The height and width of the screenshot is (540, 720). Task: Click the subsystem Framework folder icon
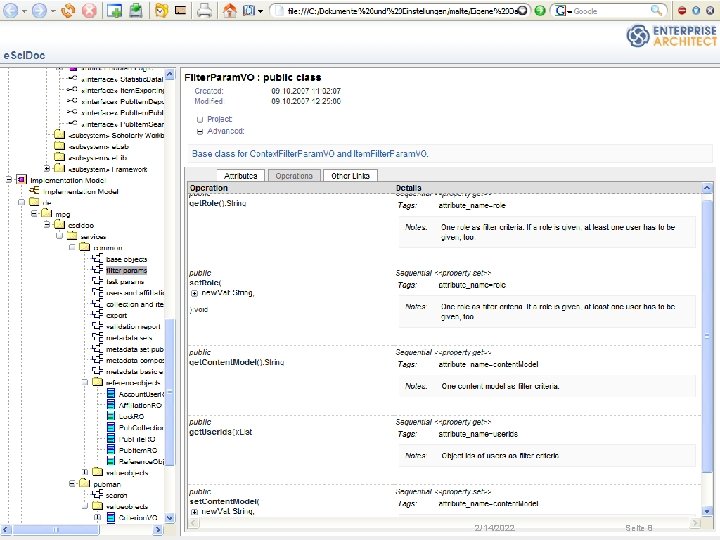click(60, 169)
